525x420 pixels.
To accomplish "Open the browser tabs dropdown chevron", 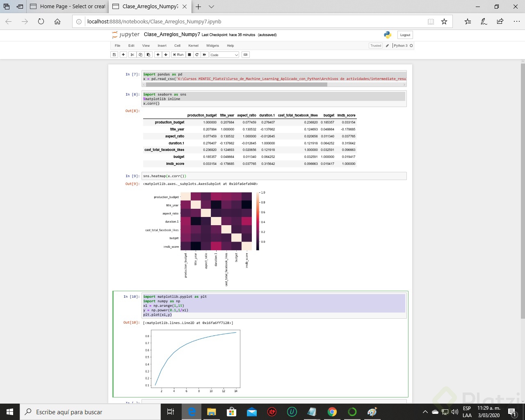I will [x=210, y=7].
